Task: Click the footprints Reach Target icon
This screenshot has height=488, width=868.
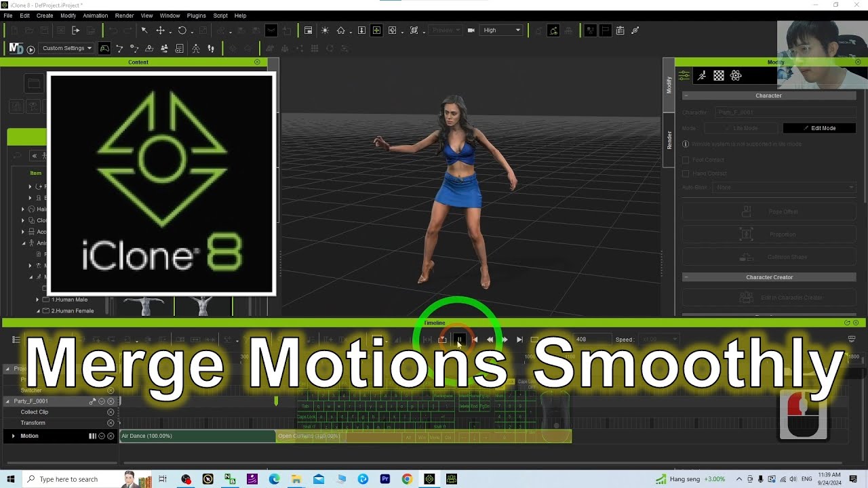Action: pyautogui.click(x=211, y=49)
